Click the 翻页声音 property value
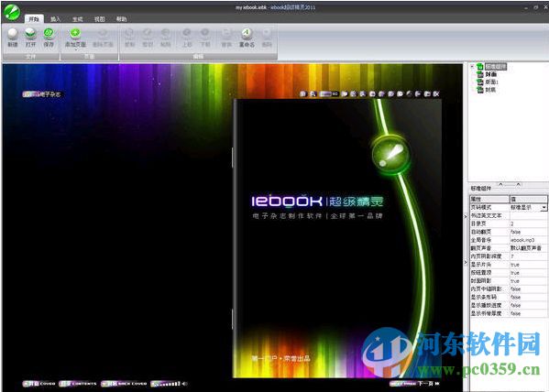Screen dimensions: 549x392 [x=528, y=248]
